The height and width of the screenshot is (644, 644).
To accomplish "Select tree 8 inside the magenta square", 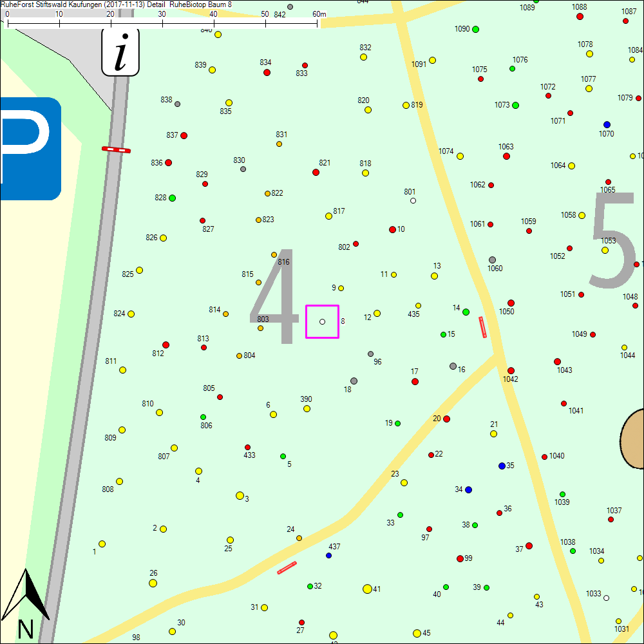I will (x=322, y=321).
